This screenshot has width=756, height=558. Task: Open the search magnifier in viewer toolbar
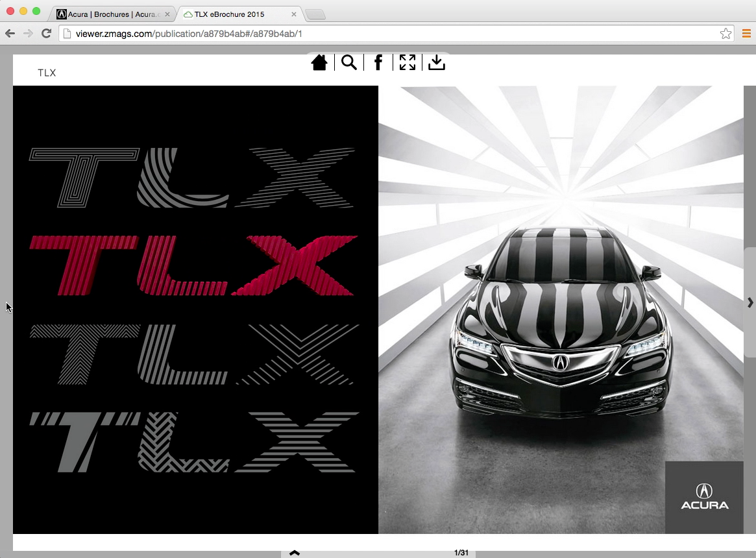[349, 62]
